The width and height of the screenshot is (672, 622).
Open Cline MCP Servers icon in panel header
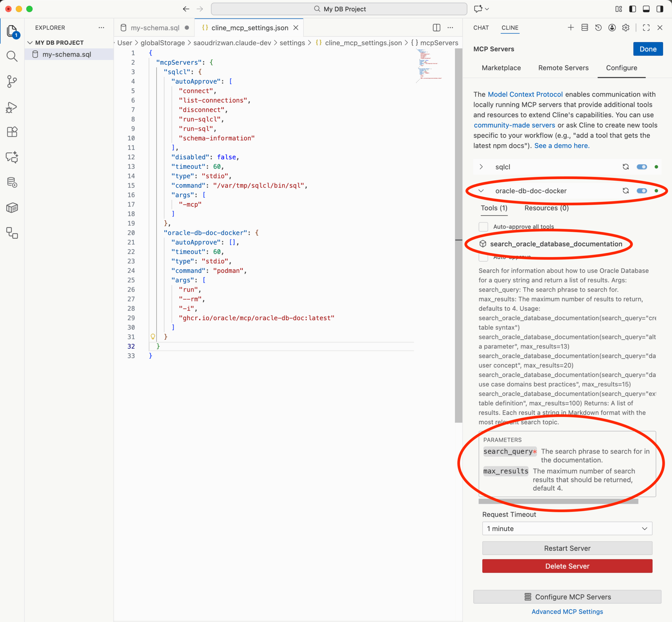(x=584, y=28)
